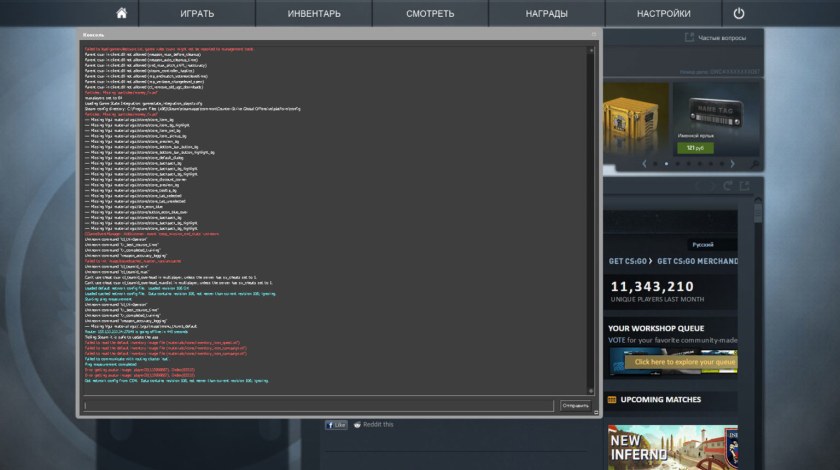Open the НАГРАДЫ (Awards) tab
Viewport: 840px width, 470px height.
click(547, 14)
